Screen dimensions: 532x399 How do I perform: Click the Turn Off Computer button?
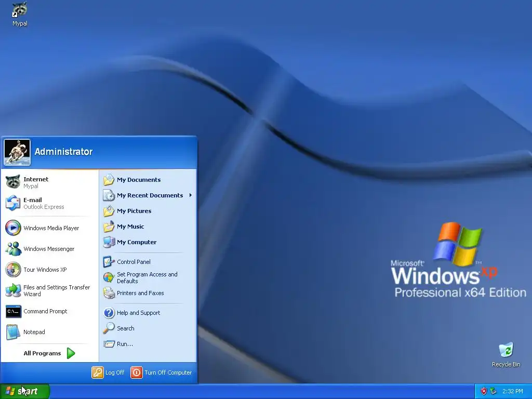click(x=161, y=372)
